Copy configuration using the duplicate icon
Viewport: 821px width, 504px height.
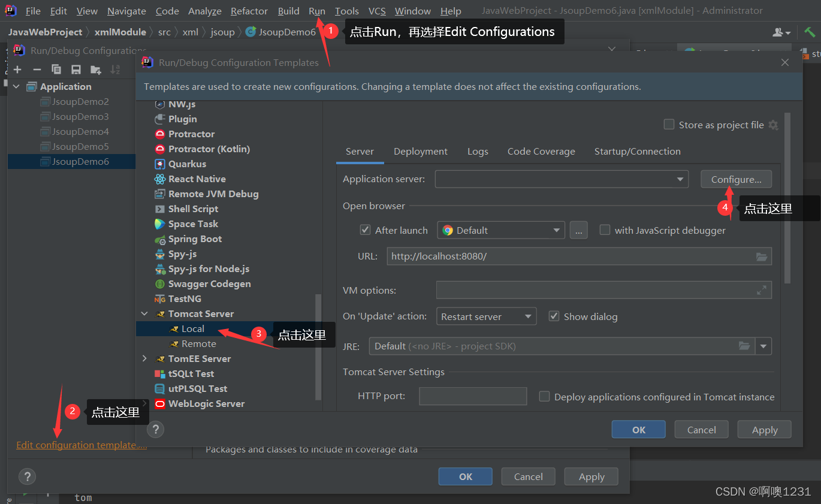click(56, 70)
